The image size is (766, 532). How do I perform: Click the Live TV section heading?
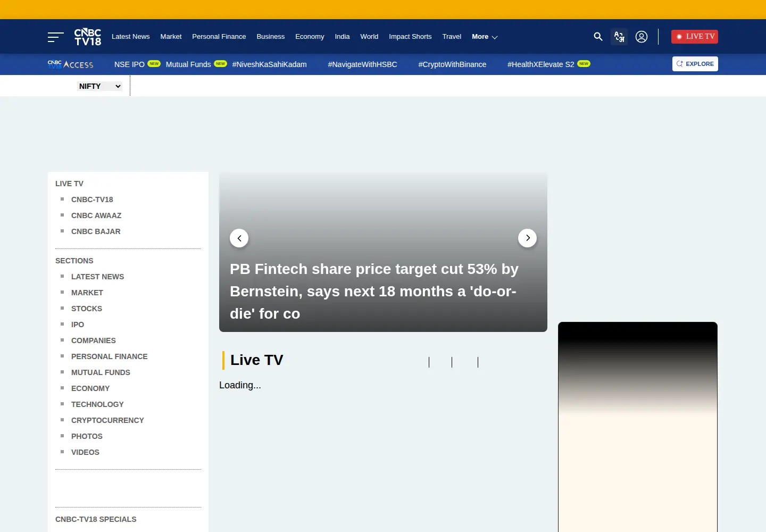click(x=257, y=360)
